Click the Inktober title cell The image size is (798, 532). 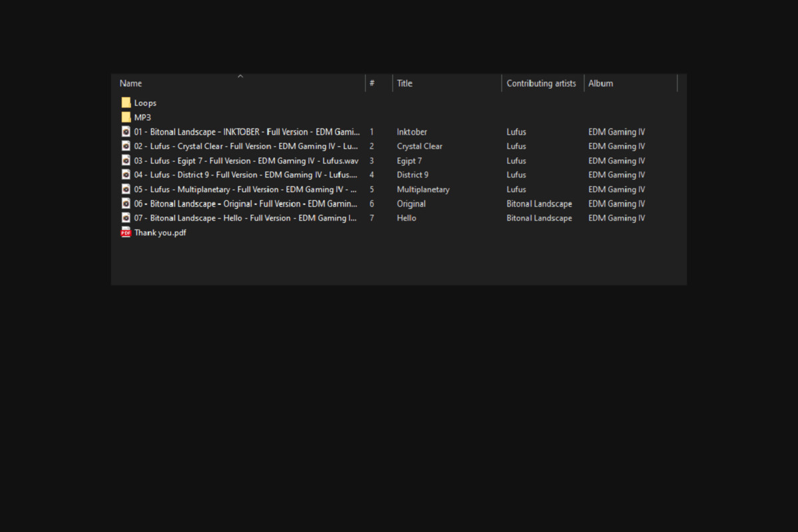[x=412, y=132]
